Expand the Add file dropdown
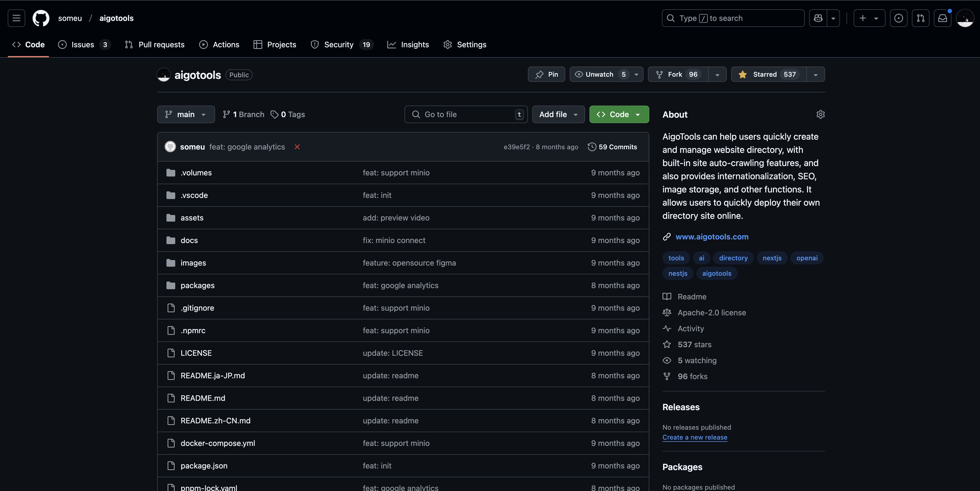Viewport: 980px width, 491px height. pyautogui.click(x=558, y=115)
